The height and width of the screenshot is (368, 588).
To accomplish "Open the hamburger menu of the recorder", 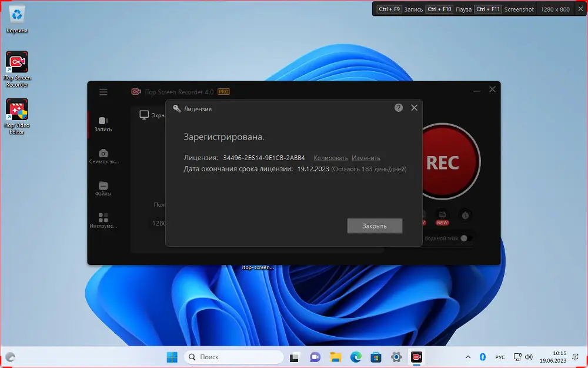I will click(x=103, y=92).
